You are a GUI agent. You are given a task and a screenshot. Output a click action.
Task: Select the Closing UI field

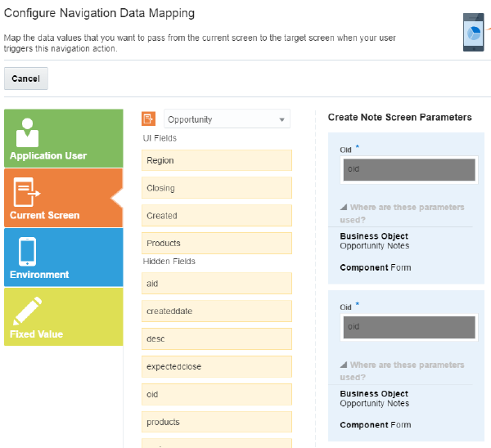(x=217, y=188)
